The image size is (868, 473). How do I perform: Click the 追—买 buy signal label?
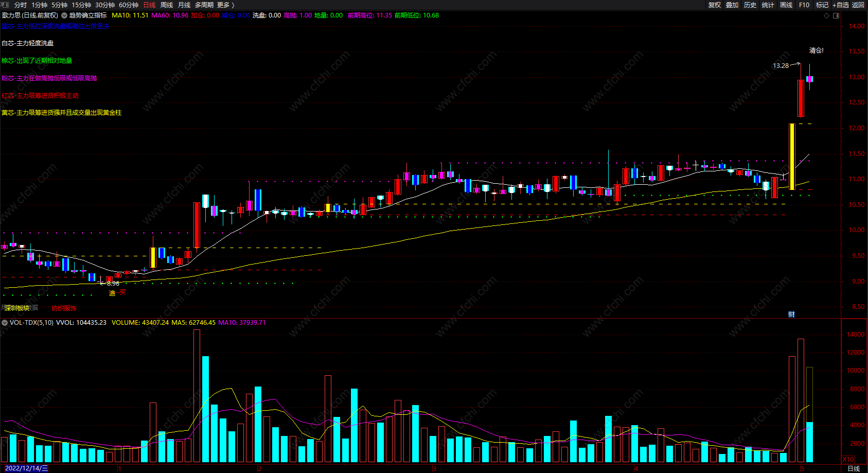pyautogui.click(x=117, y=293)
